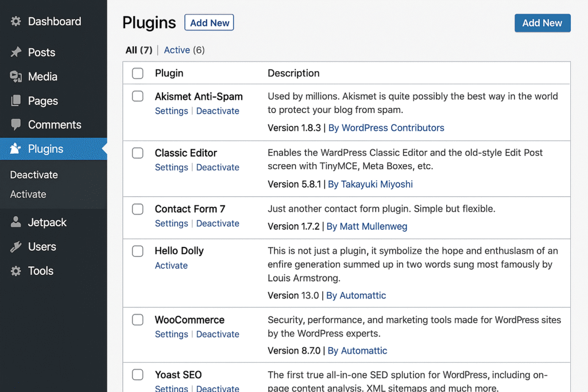Activate the Hello Dolly plugin
Viewport: 588px width, 392px height.
pos(171,265)
